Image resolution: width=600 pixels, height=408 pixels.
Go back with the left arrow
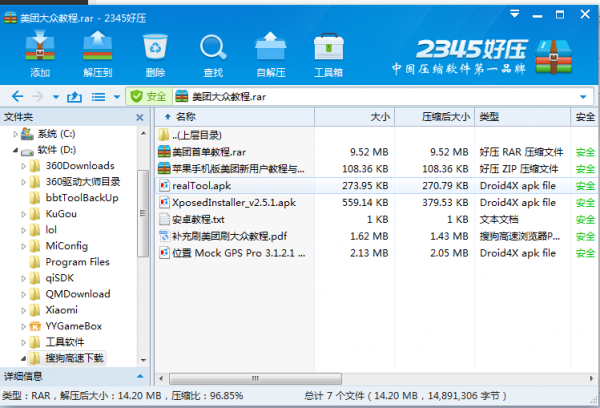pyautogui.click(x=18, y=96)
